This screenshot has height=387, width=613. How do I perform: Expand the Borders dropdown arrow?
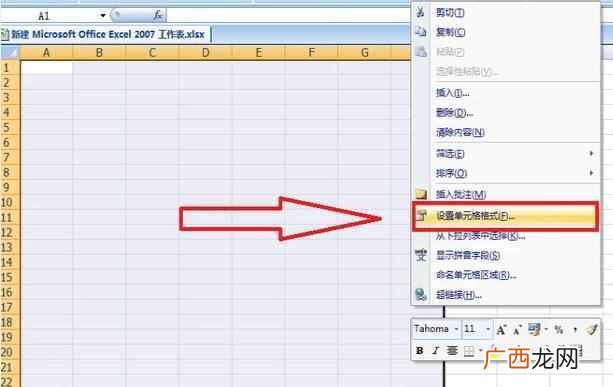click(x=480, y=351)
